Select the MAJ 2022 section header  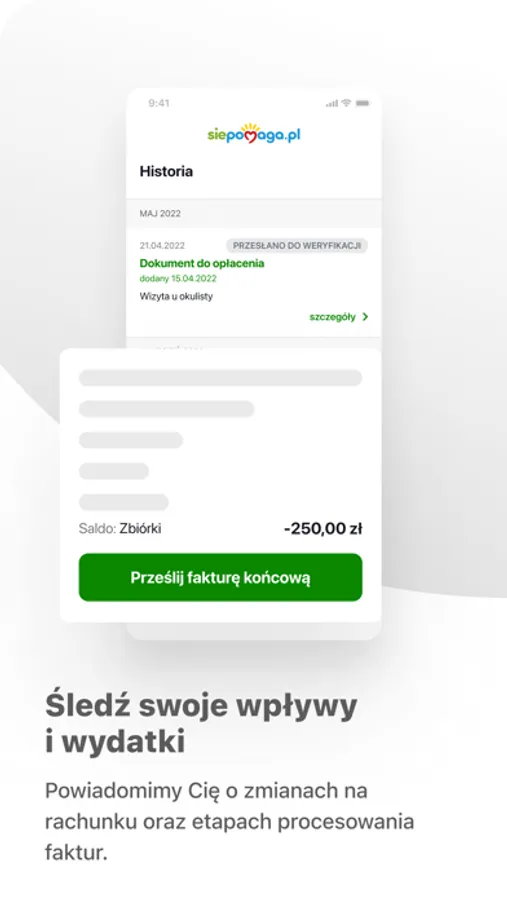click(x=254, y=214)
